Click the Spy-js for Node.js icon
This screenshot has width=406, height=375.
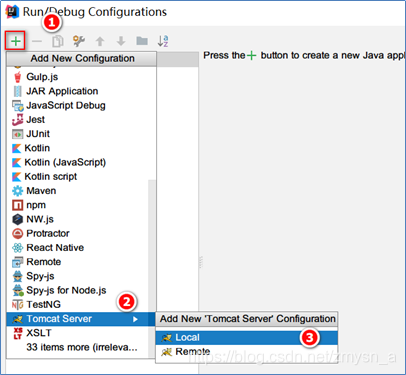(18, 291)
